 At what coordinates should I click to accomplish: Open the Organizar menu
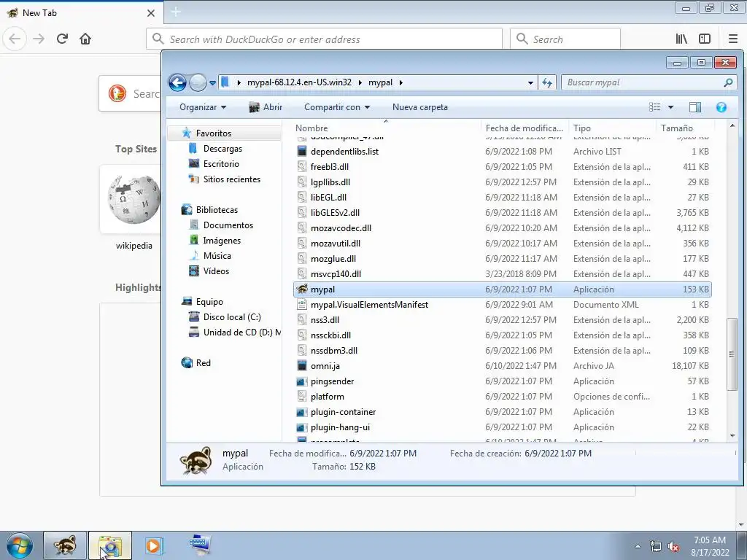point(203,107)
